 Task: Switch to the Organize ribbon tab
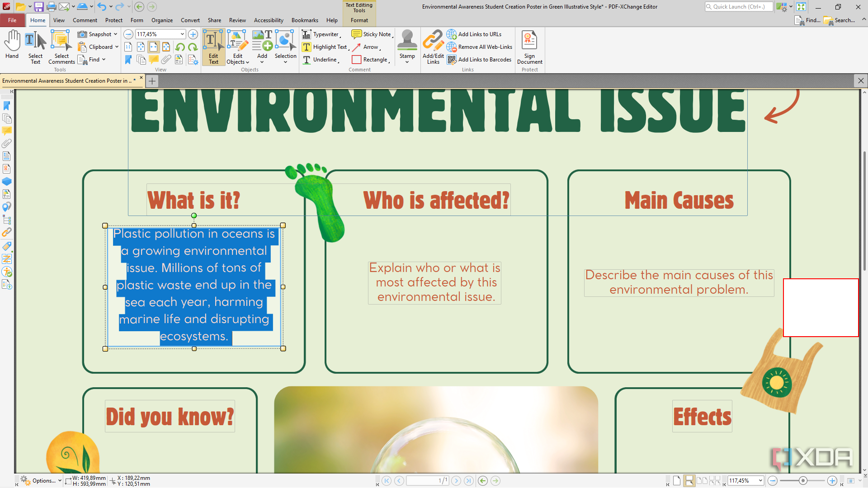pyautogui.click(x=162, y=20)
